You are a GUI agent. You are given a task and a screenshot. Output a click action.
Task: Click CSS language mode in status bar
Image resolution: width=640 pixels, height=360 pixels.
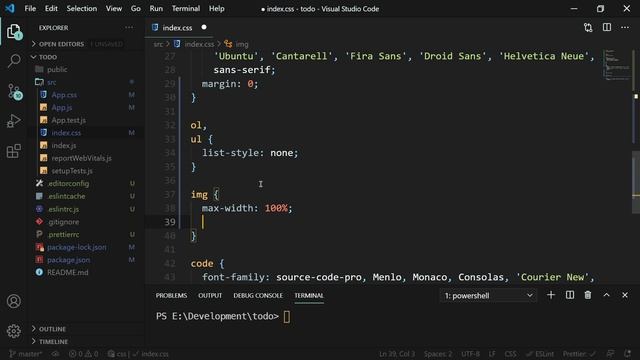tap(510, 354)
